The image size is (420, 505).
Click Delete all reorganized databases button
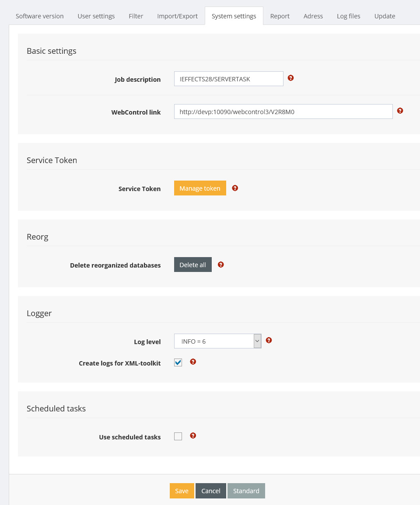192,265
